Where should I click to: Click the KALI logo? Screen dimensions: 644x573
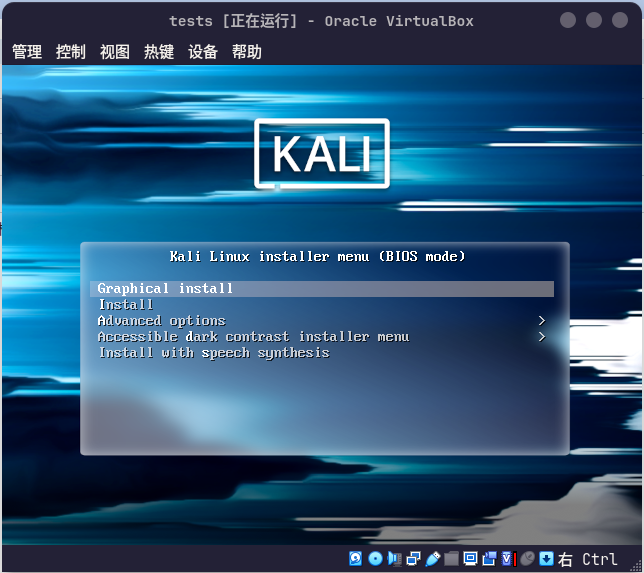[322, 154]
